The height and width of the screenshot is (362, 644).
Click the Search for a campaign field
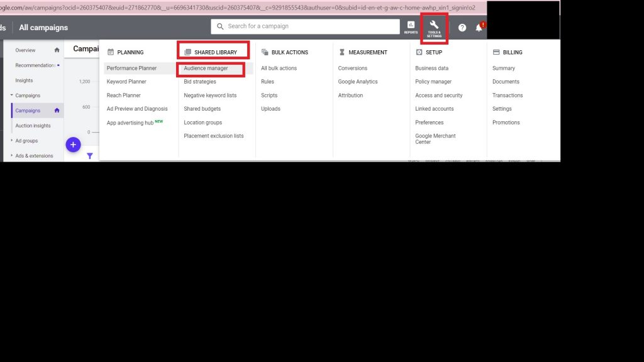click(x=308, y=26)
